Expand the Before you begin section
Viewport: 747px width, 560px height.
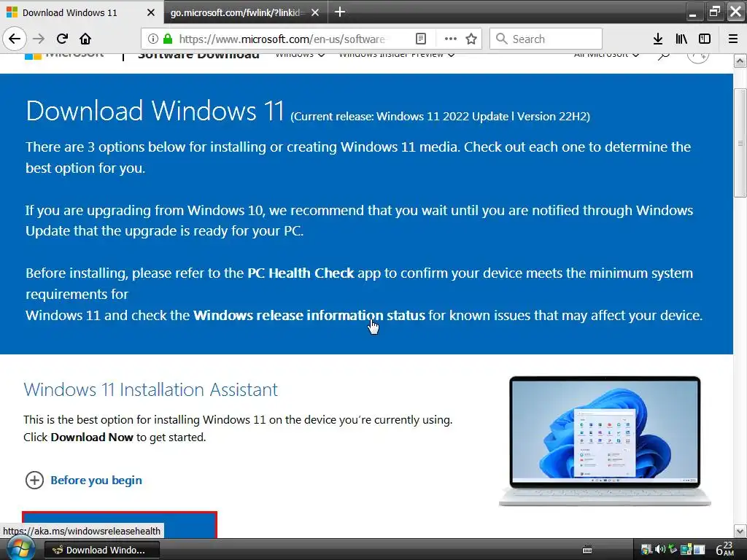pos(83,480)
